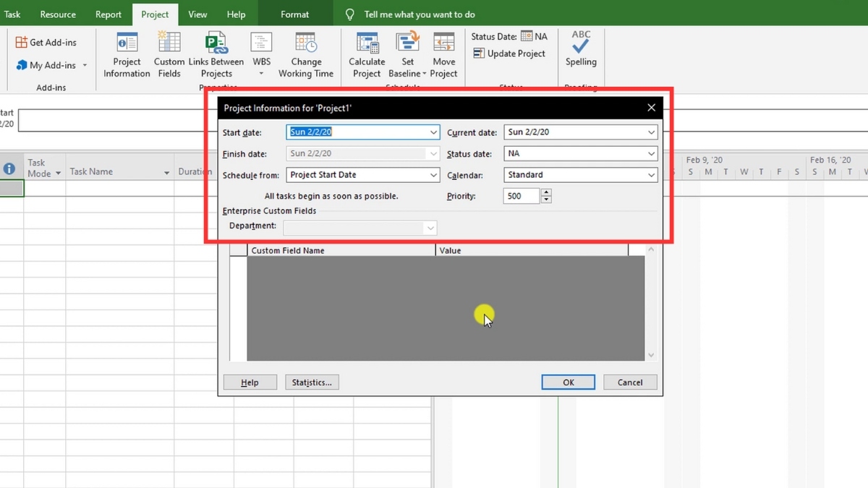This screenshot has height=488, width=868.
Task: Click Feb 16, '20 timescale header
Action: point(830,160)
